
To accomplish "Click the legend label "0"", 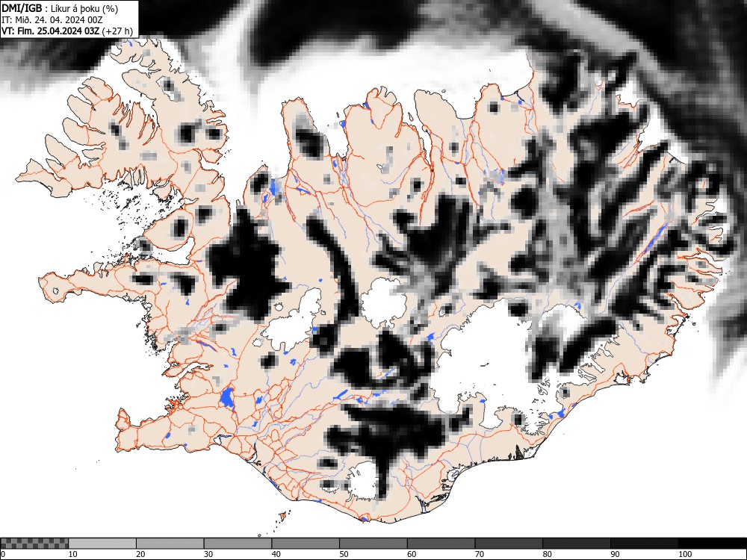I will click(3, 554).
